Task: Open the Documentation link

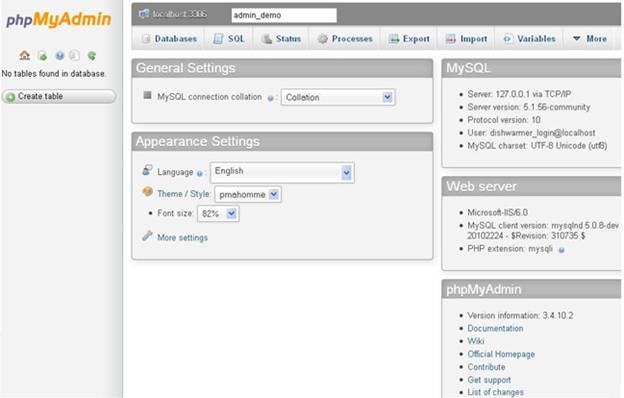Action: point(495,328)
